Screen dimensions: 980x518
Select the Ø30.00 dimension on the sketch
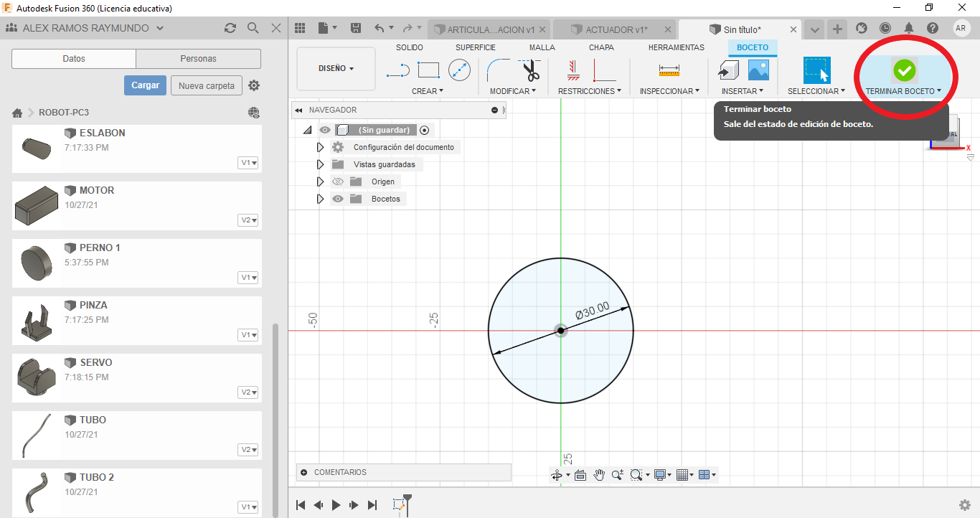[593, 310]
